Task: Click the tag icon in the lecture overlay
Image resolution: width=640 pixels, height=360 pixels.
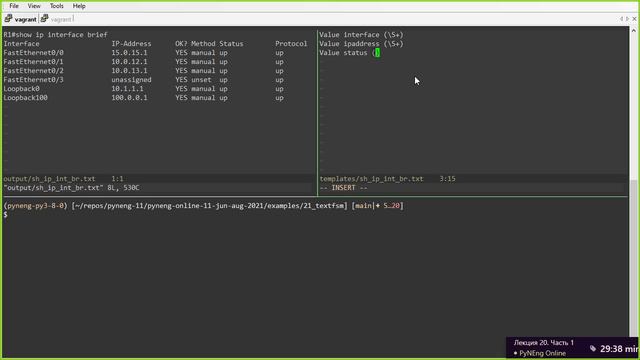Action: pyautogui.click(x=593, y=349)
